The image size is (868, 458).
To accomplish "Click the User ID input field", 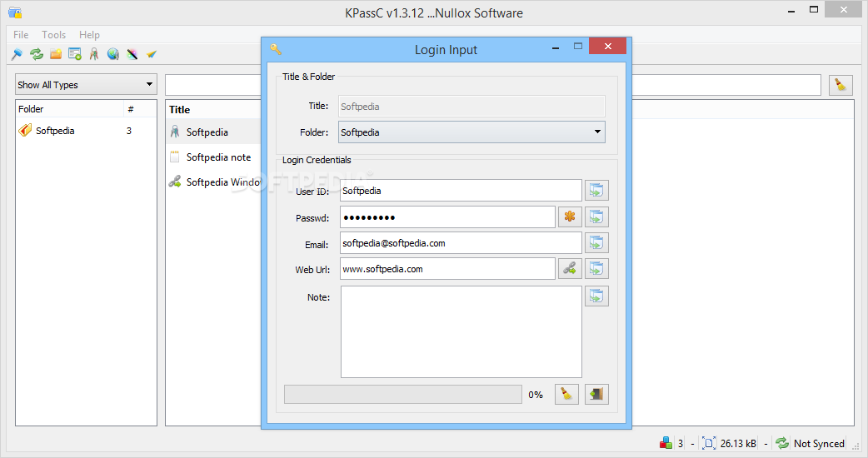I will [461, 191].
